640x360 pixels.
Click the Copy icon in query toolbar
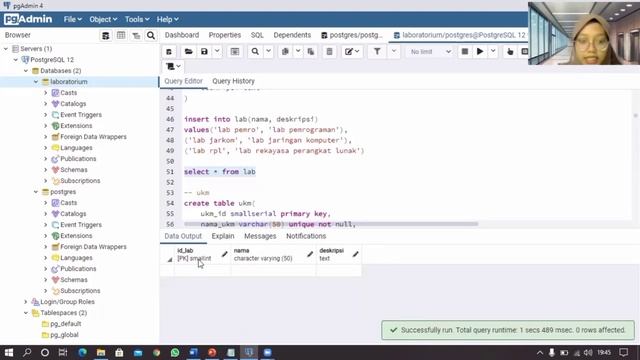[285, 52]
